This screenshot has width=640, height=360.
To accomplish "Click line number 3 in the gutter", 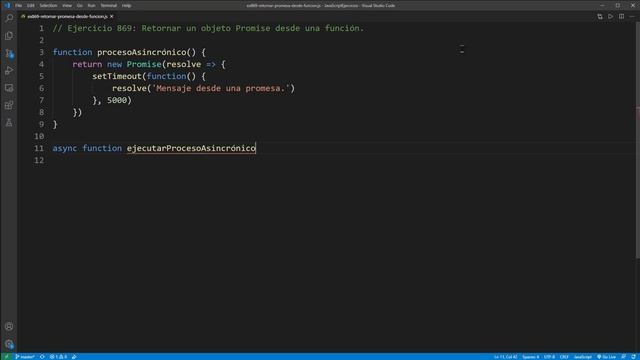I will pyautogui.click(x=41, y=52).
